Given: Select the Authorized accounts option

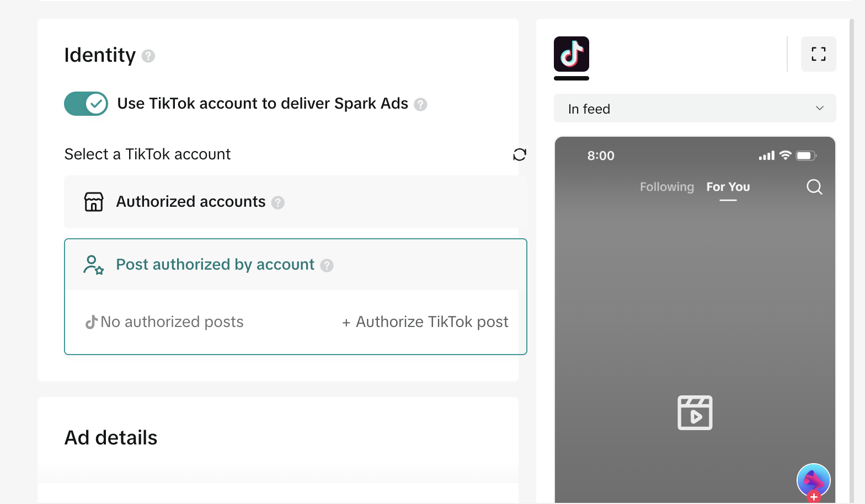Looking at the screenshot, I should click(191, 202).
